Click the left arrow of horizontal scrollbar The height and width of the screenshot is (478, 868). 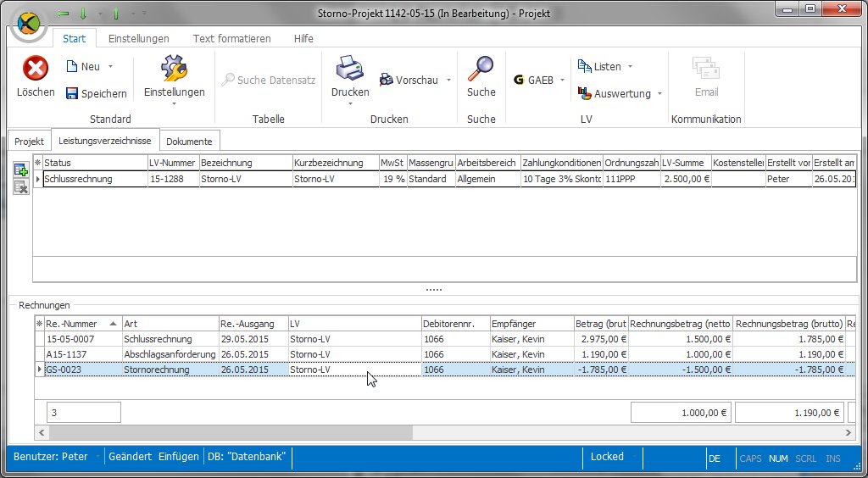[x=41, y=432]
